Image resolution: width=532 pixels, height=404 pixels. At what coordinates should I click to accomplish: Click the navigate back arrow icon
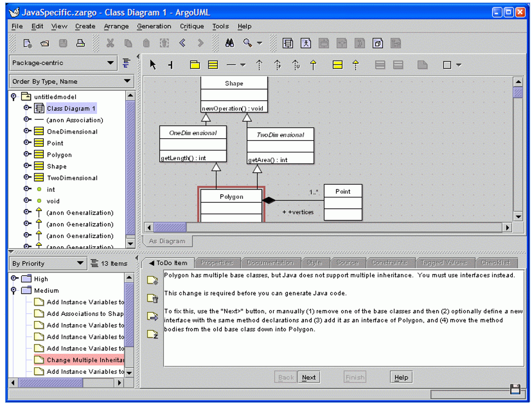182,43
